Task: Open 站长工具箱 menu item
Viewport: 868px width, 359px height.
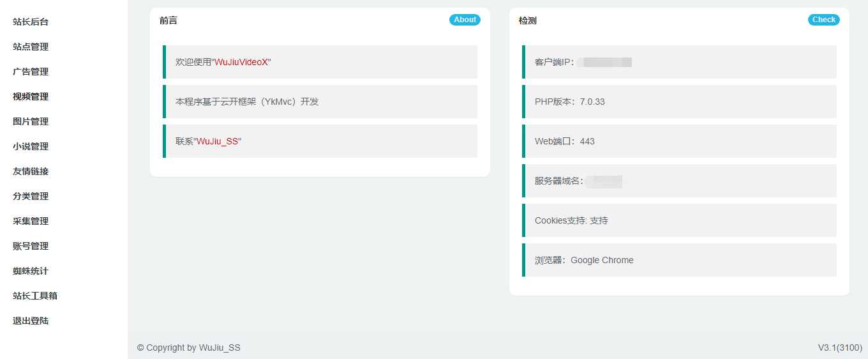Action: click(35, 296)
